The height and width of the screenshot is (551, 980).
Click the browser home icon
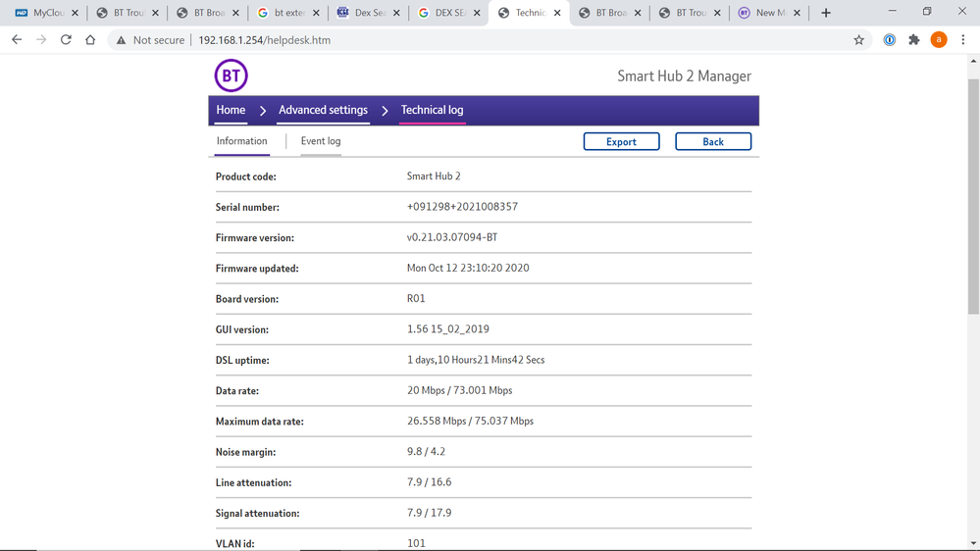(90, 40)
